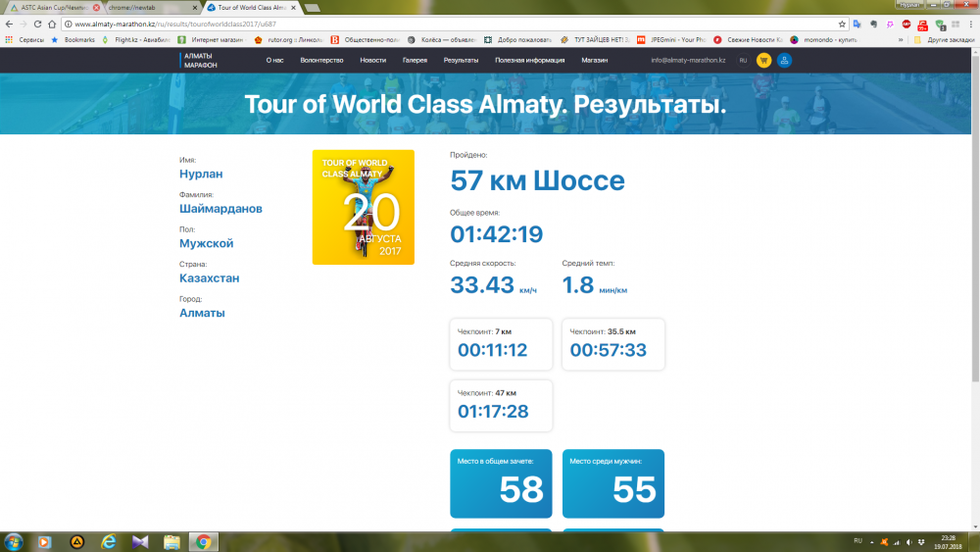
Task: Bookmark this page with the star icon
Action: pyautogui.click(x=842, y=24)
